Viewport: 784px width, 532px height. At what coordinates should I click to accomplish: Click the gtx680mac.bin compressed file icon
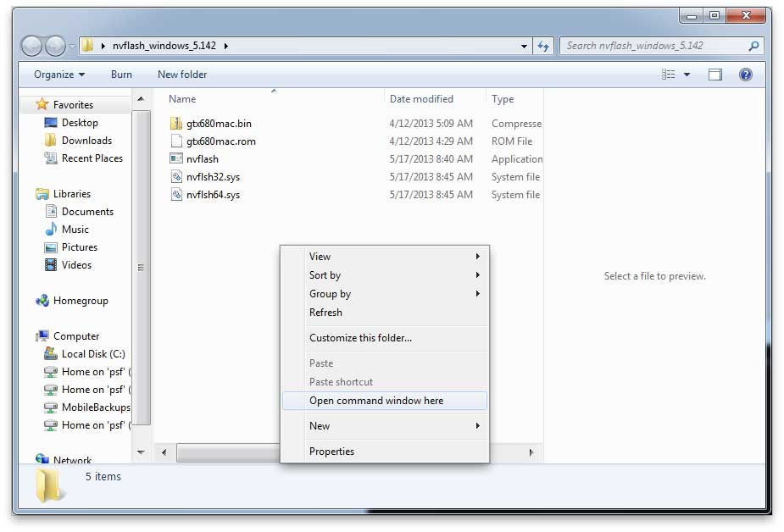pyautogui.click(x=176, y=124)
